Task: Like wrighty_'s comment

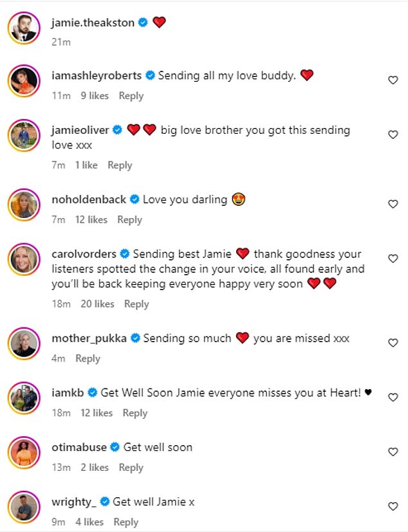Action: [393, 507]
